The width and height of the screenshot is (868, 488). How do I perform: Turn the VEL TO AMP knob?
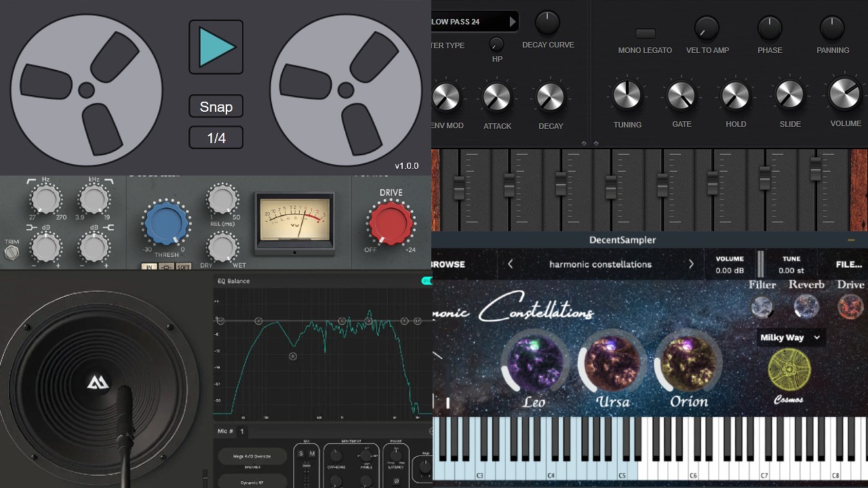[707, 28]
